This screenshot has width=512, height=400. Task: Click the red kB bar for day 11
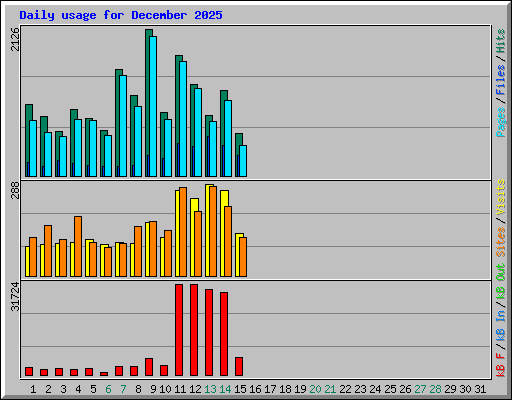[x=179, y=330]
